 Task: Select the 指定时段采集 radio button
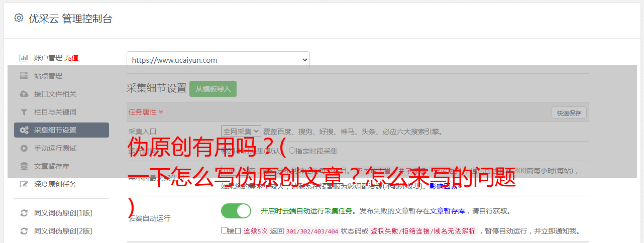coord(292,151)
